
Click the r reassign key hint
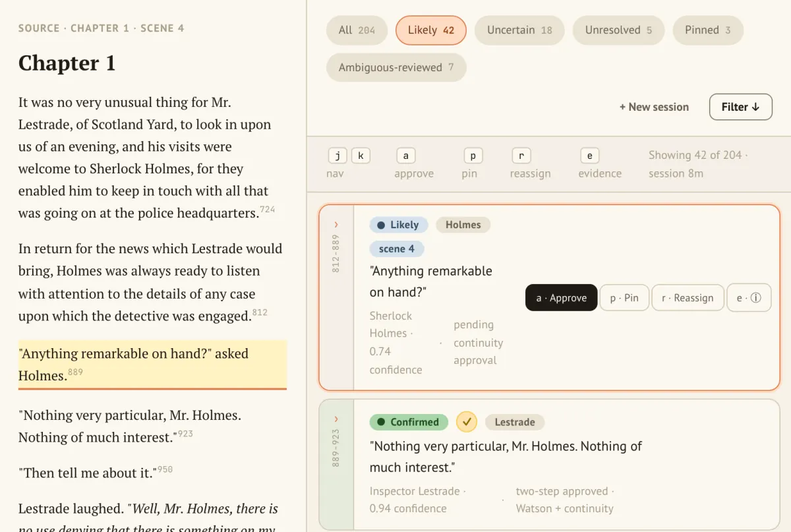[521, 156]
